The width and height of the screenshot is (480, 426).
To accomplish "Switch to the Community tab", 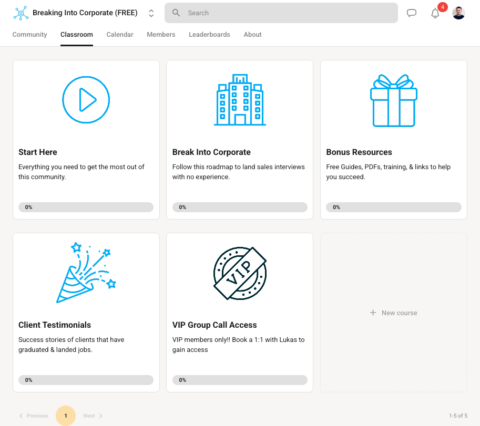I will click(30, 34).
